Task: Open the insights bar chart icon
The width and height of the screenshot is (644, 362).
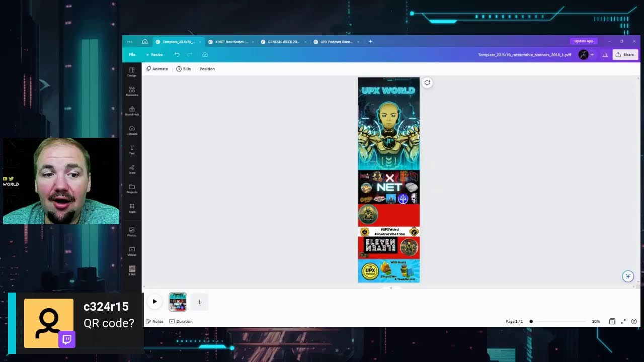Action: [x=605, y=55]
